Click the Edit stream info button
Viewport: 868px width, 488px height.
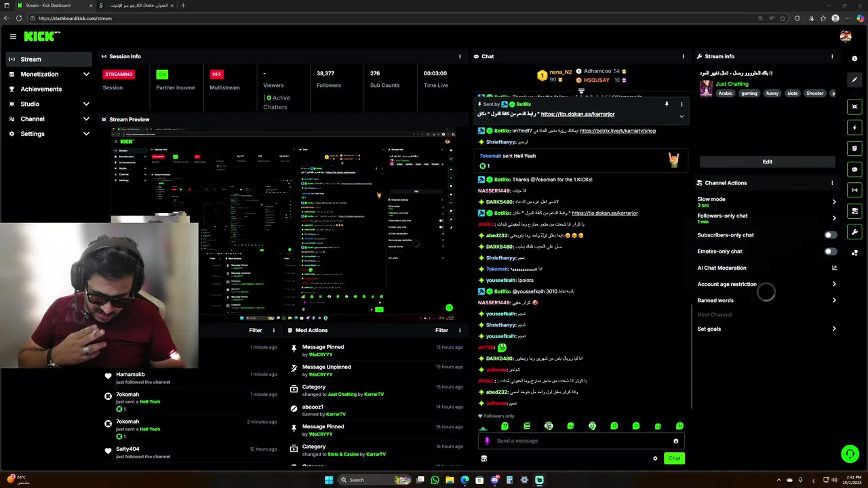[x=767, y=162]
